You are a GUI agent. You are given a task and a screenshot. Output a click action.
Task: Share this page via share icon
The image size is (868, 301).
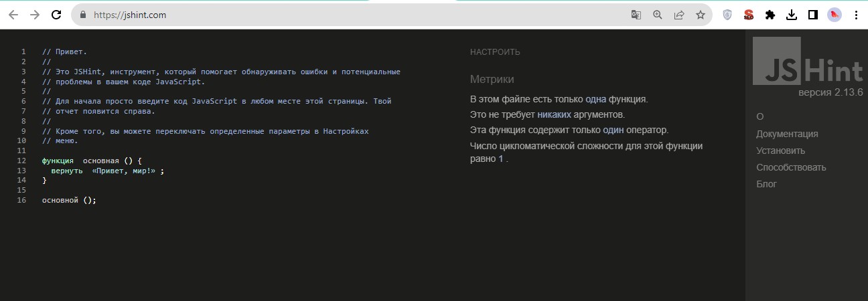pos(679,15)
